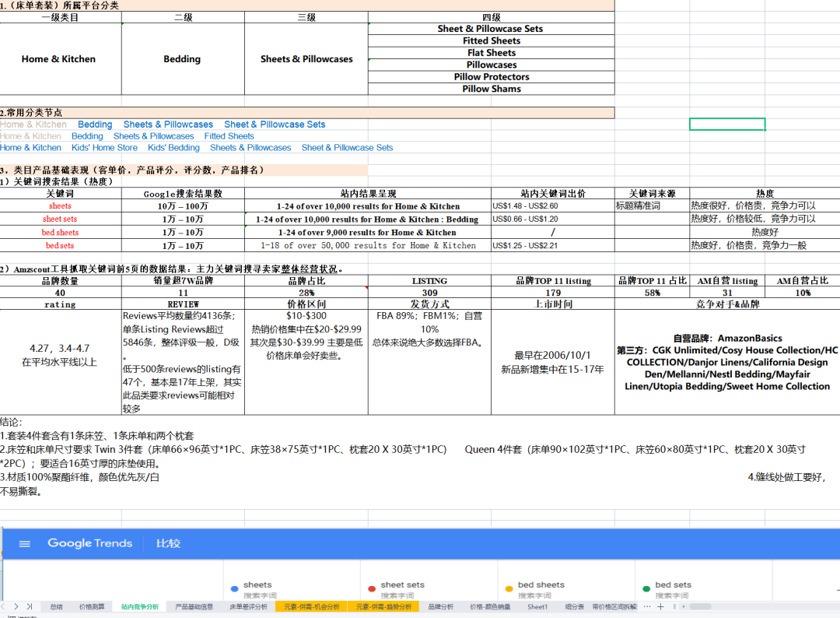The height and width of the screenshot is (618, 840).
Task: Select the 品牌占比 value 28% cell
Action: pyautogui.click(x=306, y=293)
